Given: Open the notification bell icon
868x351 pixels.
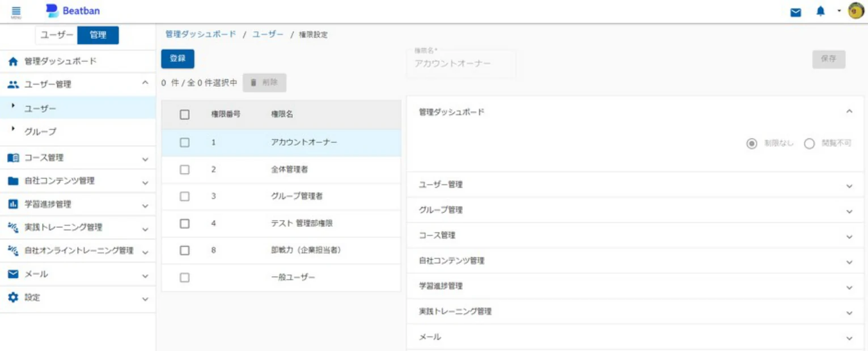Looking at the screenshot, I should [820, 11].
